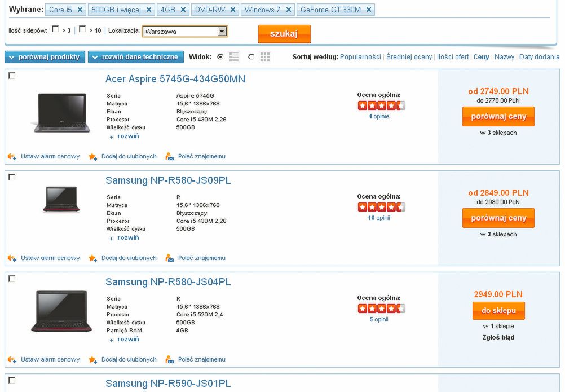Click recommend icon for Samsung NP-R580-JS04PL

[169, 360]
